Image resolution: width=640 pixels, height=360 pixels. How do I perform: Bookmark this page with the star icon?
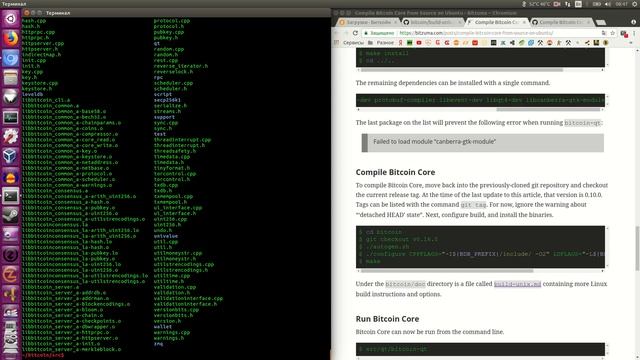coord(612,33)
